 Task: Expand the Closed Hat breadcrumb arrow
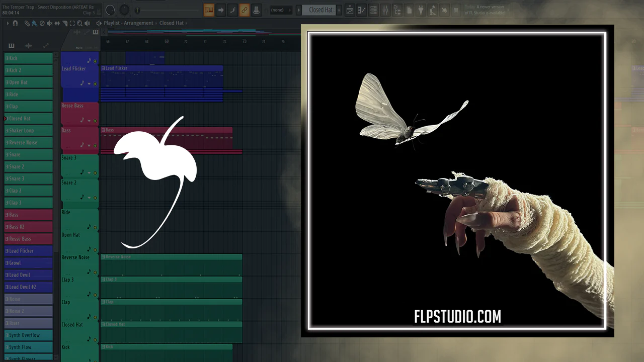point(187,23)
